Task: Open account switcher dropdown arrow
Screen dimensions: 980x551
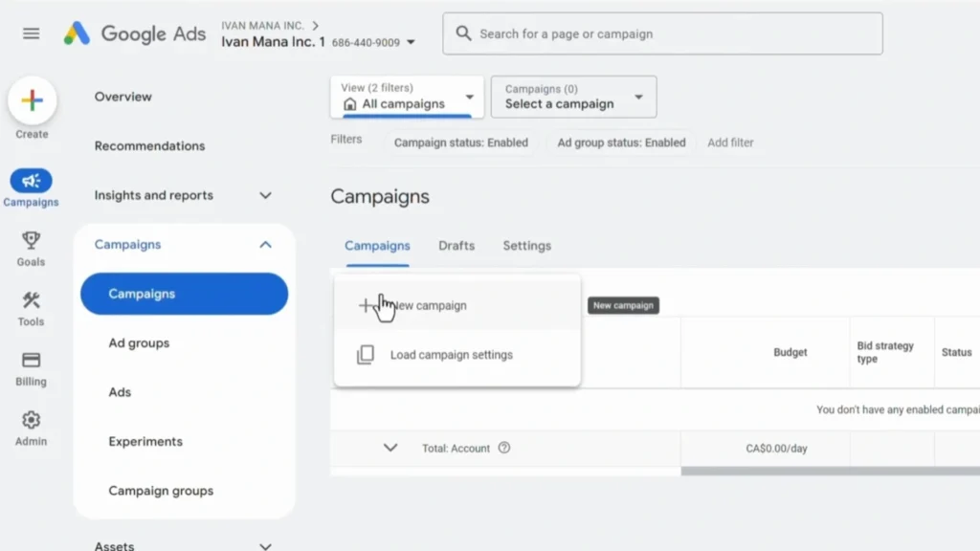Action: pyautogui.click(x=411, y=42)
